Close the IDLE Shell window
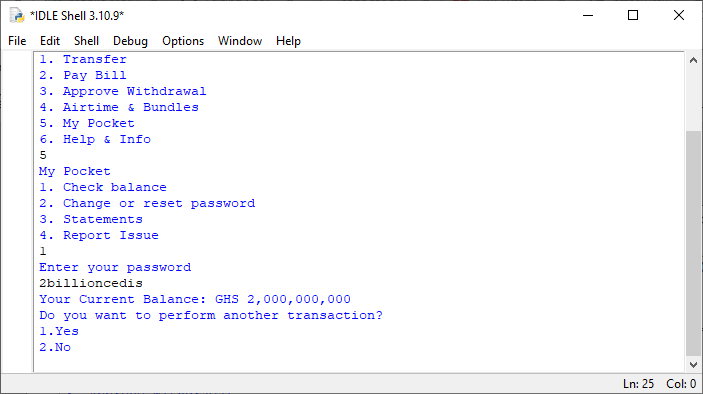703x394 pixels. tap(679, 15)
